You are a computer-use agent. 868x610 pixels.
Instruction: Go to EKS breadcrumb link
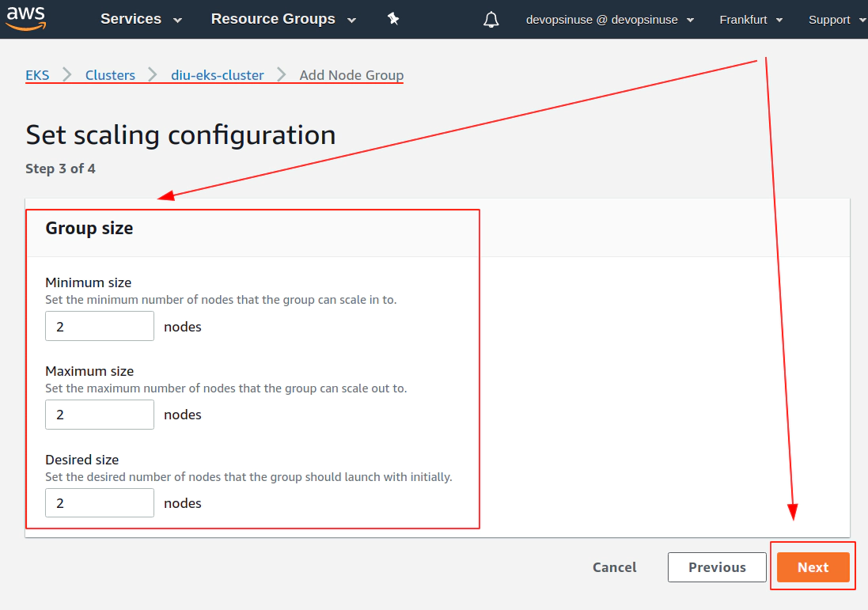click(x=38, y=74)
